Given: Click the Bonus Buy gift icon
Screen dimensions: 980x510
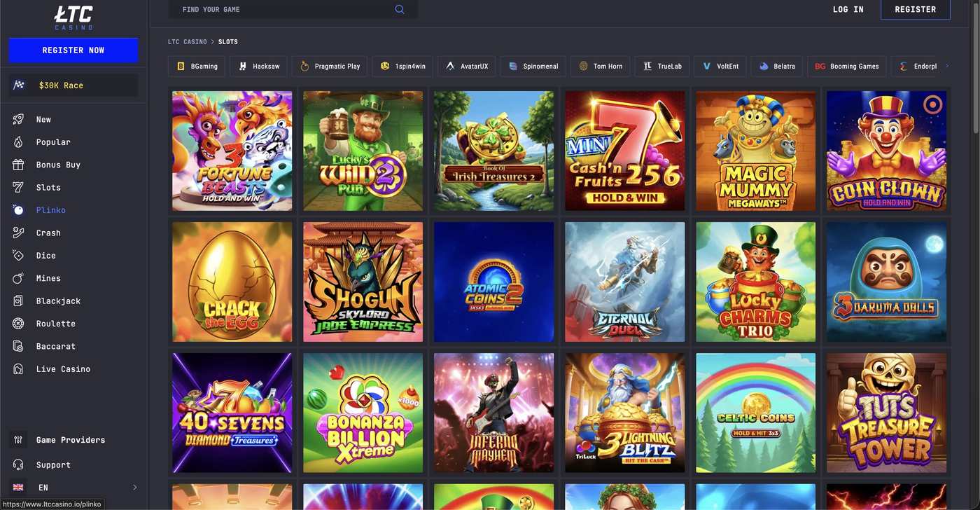Looking at the screenshot, I should 18,165.
